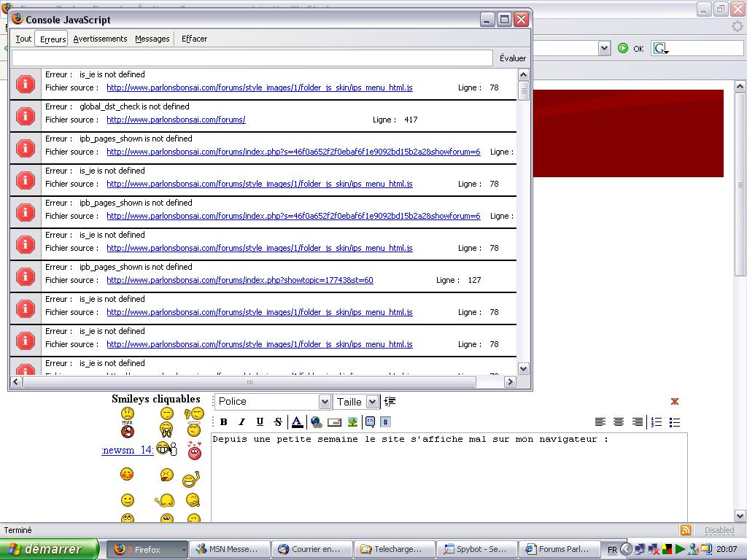Insert the red smiley with hearts
The width and height of the screenshot is (747, 560).
[194, 451]
